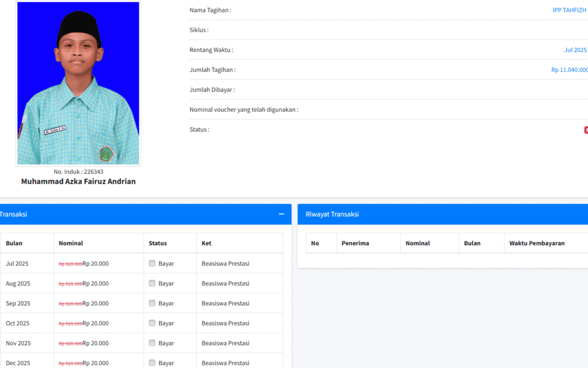588x368 pixels.
Task: Select the Bayar checkbox for Nov 2025
Action: (152, 343)
